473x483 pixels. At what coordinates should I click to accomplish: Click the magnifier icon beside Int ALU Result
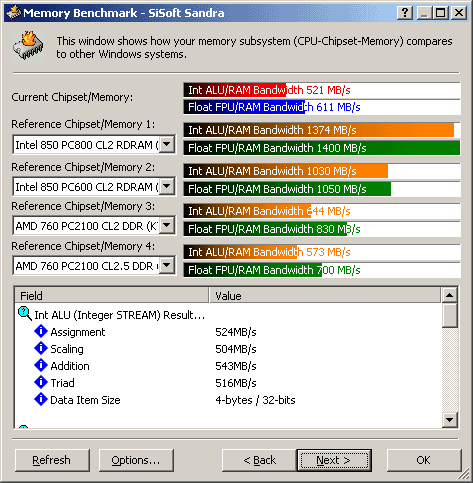[25, 314]
